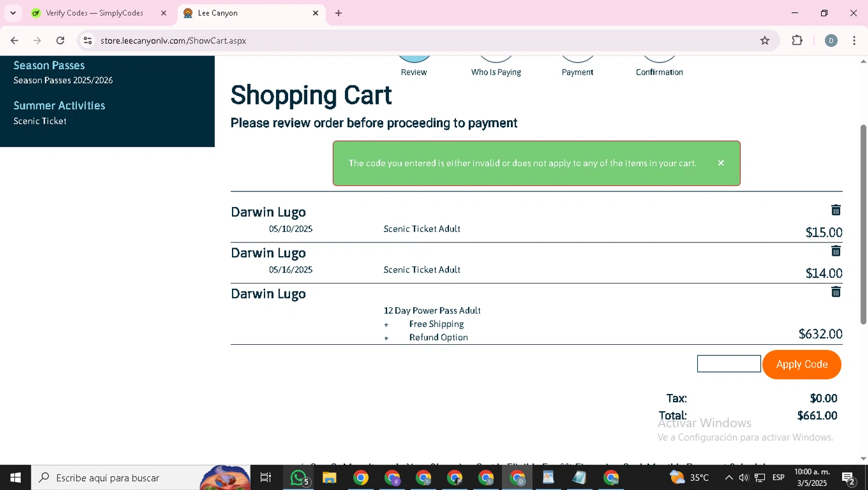Open WhatsApp from the taskbar
The height and width of the screenshot is (490, 868).
[299, 478]
